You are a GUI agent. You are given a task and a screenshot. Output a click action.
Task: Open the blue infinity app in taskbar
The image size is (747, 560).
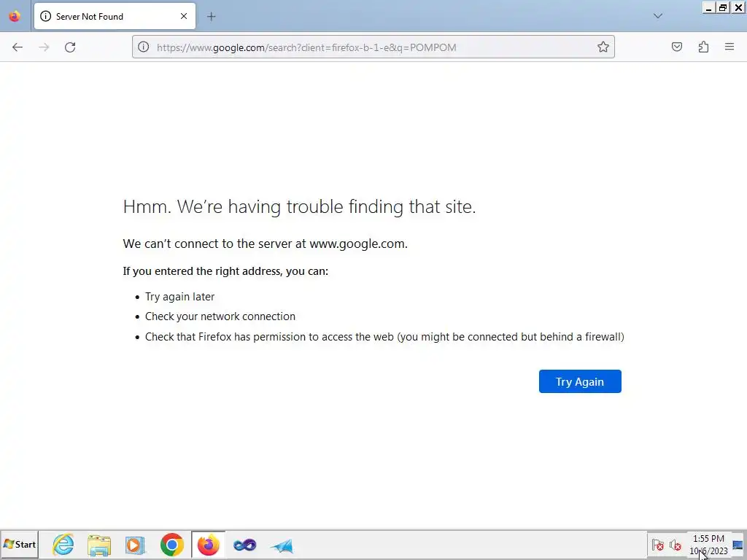click(245, 545)
